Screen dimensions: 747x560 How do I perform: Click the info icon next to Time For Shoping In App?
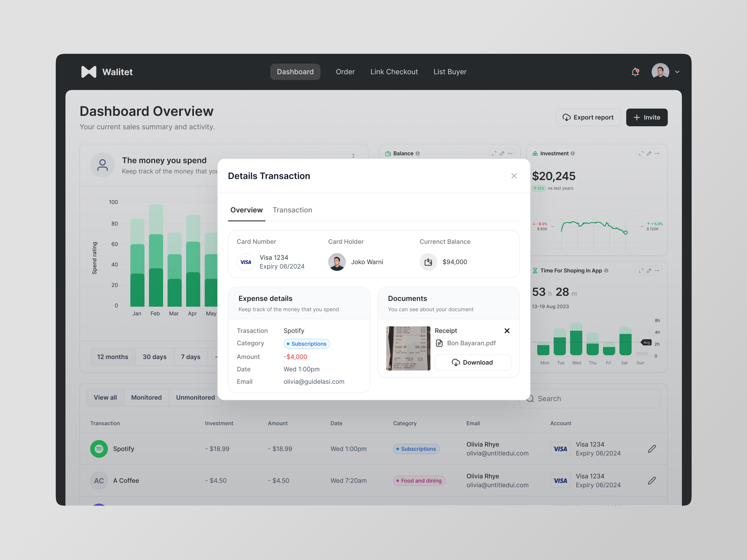[606, 270]
